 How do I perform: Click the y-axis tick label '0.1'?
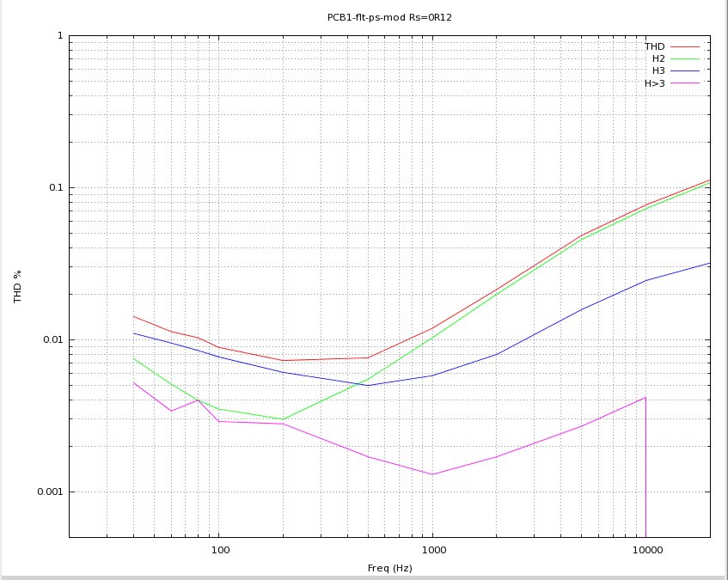[x=56, y=187]
